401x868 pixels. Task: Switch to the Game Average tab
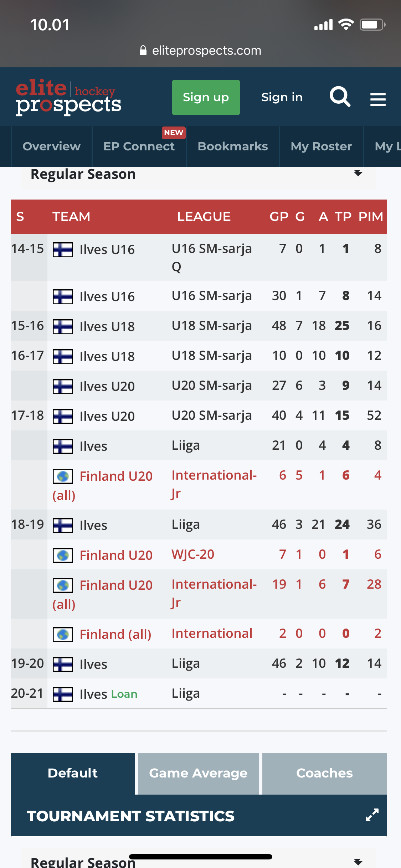coord(198,773)
